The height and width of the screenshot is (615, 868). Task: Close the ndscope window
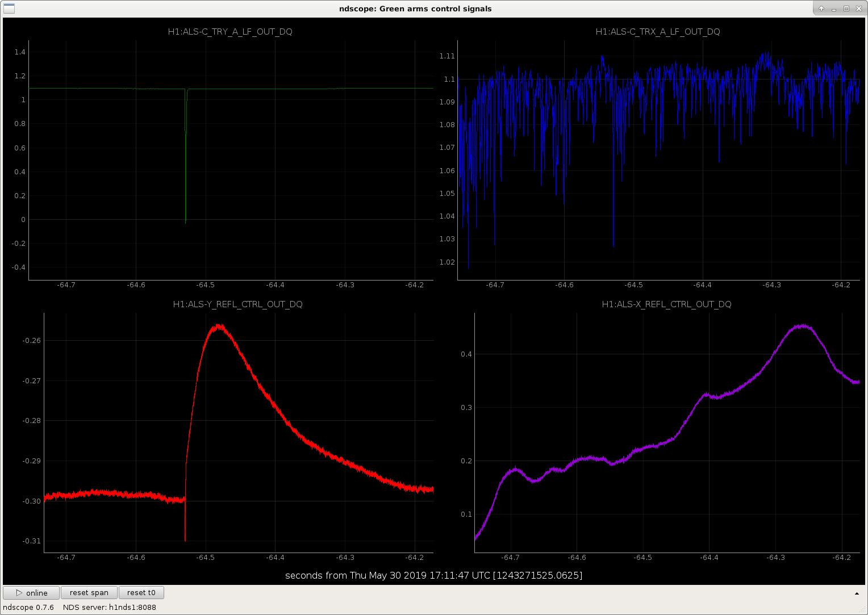click(x=858, y=9)
